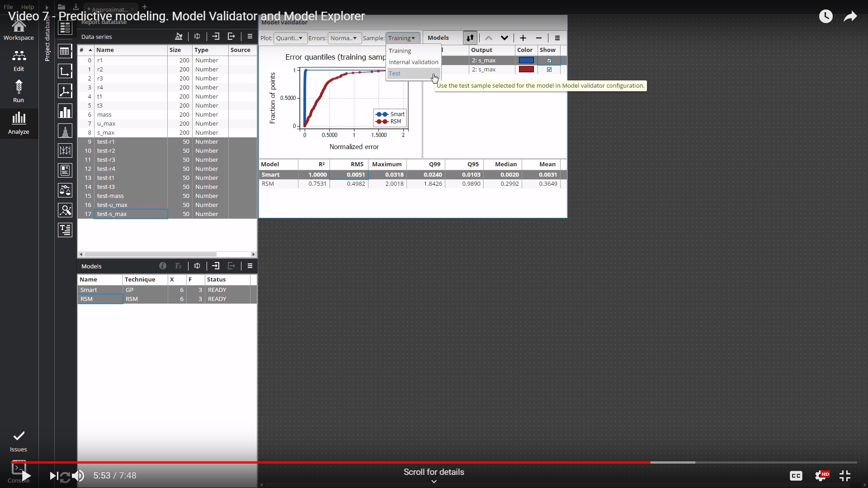
Task: Sort the statistics table by RMS column
Action: click(x=349, y=164)
